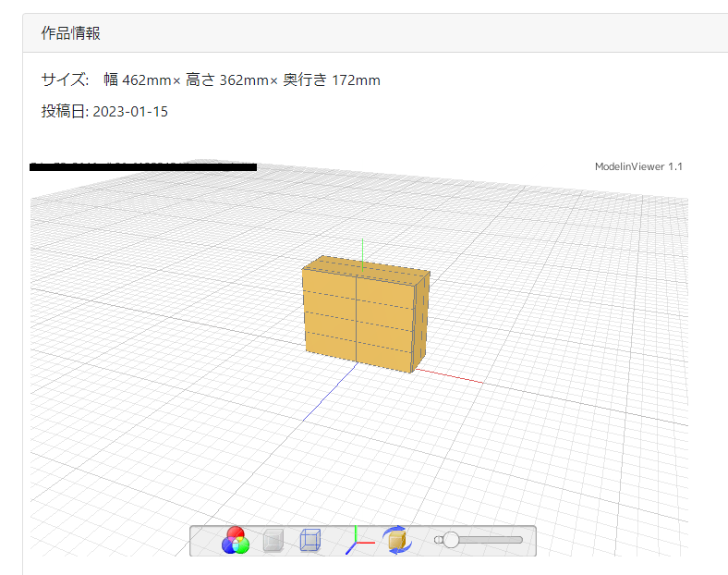Click empty grid floor left of the model

point(166,324)
